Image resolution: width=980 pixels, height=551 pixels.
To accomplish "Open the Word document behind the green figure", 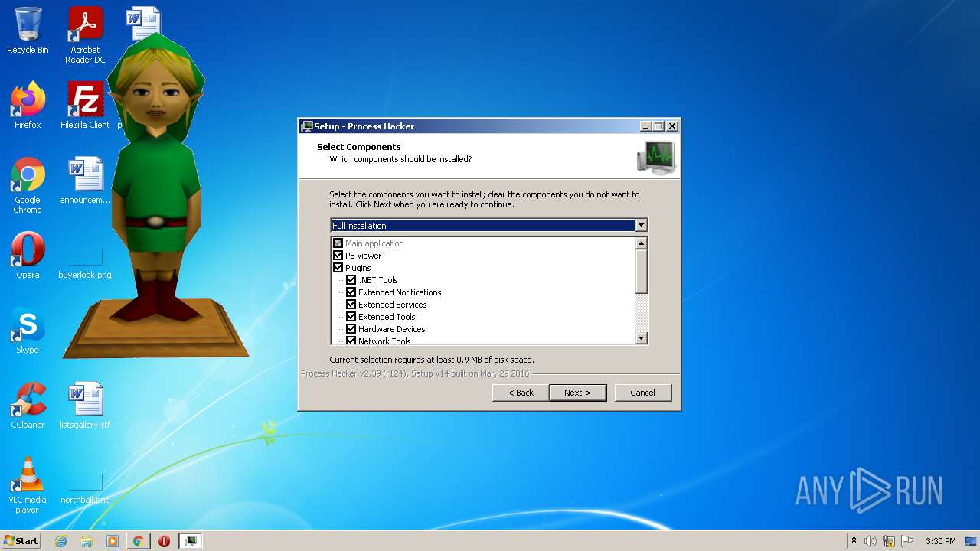I will [x=143, y=23].
